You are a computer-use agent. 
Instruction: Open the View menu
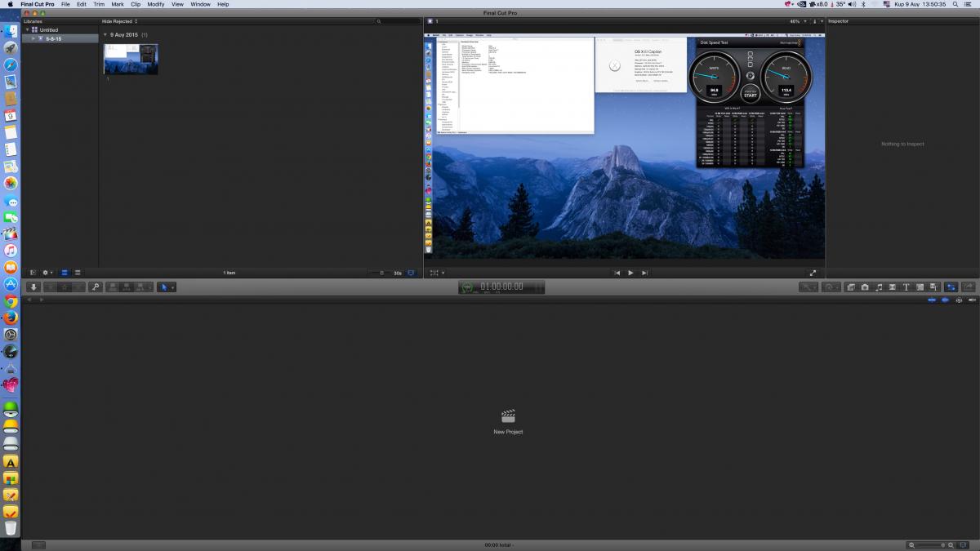tap(177, 4)
